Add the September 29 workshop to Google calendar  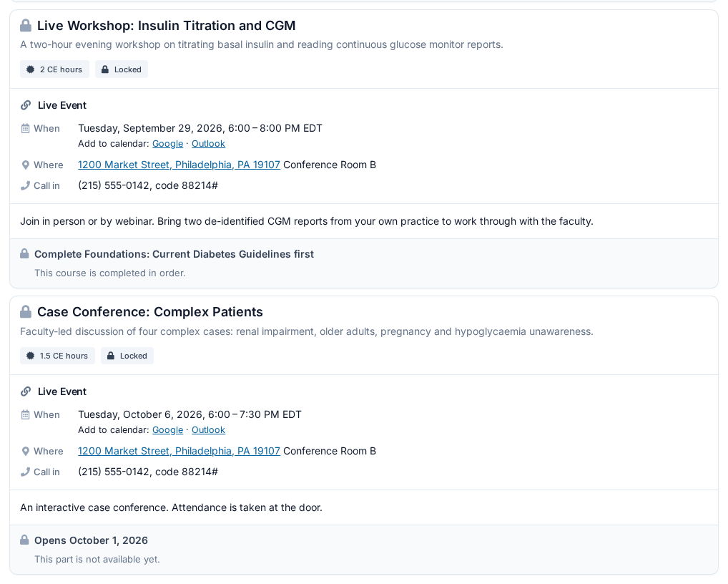[167, 144]
